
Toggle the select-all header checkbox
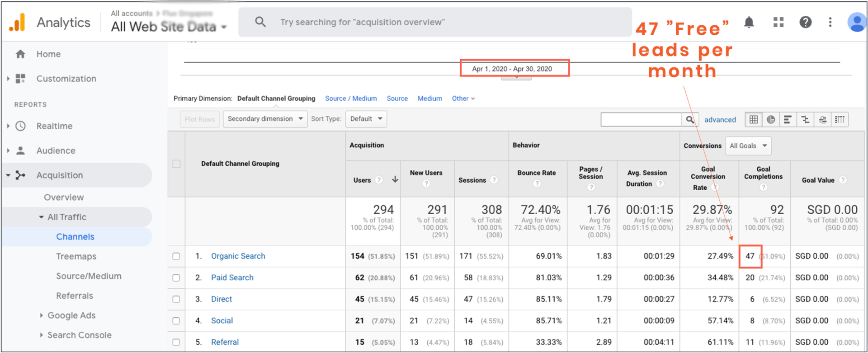176,164
